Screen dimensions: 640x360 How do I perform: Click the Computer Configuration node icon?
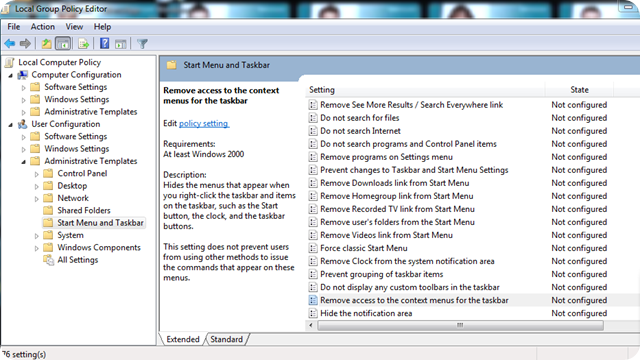(23, 75)
